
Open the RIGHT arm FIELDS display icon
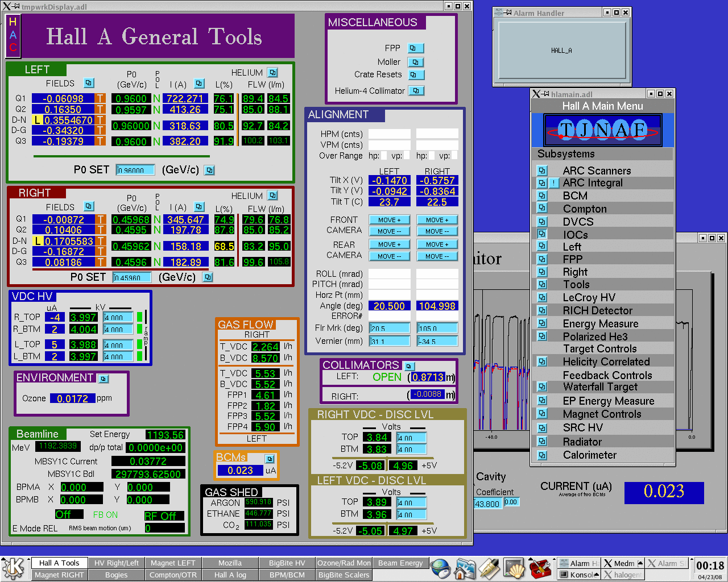(x=89, y=206)
